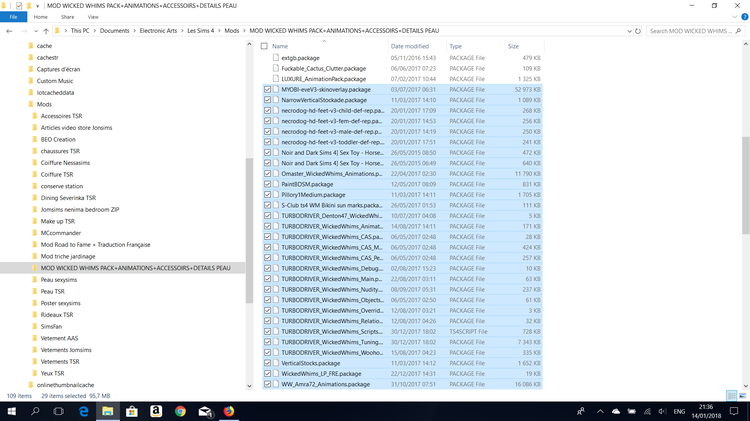Screen dimensions: 750x421
Task: Uncheck NarrowVerticalStockade.package checkbox
Action: click(x=267, y=100)
